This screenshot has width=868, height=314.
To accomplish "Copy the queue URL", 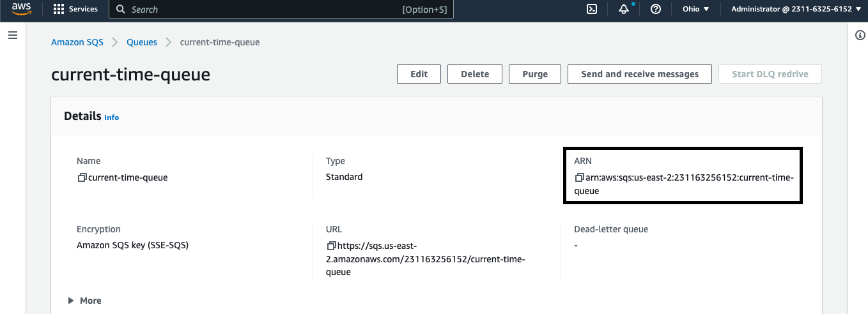I will click(331, 246).
